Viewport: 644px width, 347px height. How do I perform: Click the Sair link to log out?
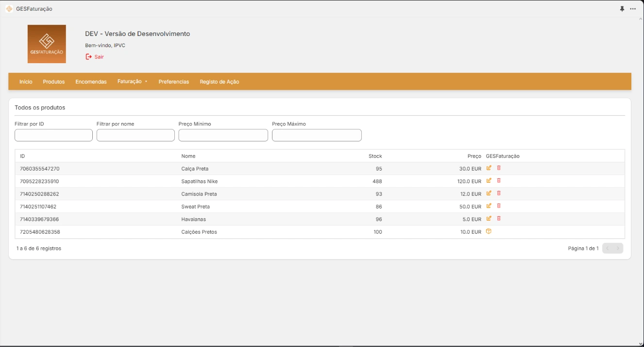[98, 56]
